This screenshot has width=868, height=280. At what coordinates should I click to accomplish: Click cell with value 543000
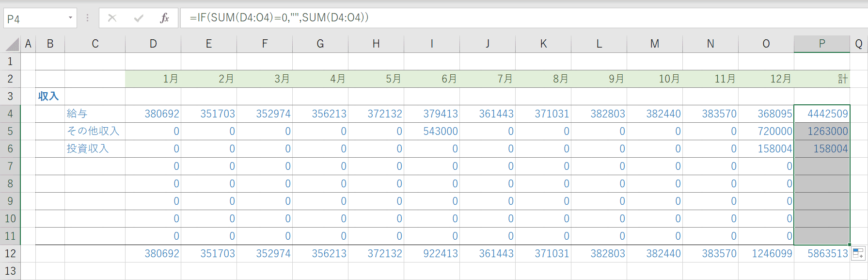point(432,132)
